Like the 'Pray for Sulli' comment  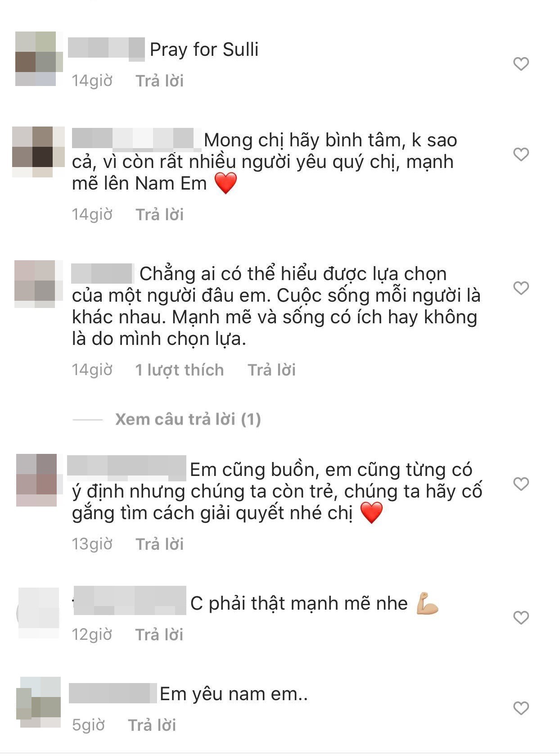point(521,64)
